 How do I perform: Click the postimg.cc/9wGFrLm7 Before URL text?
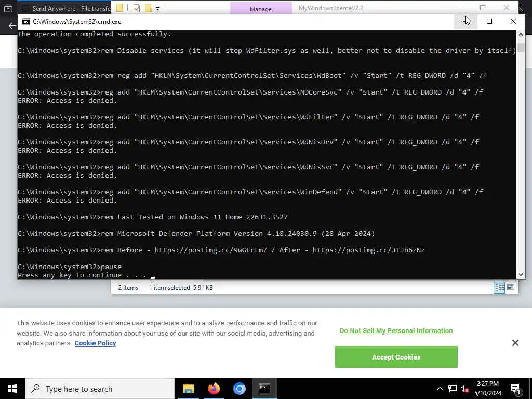(211, 250)
